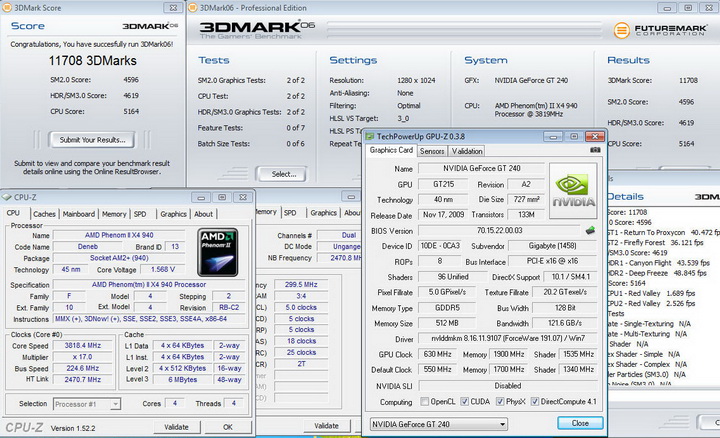
Task: Open the NVIDIA GeForce GT 240 card dropdown
Action: click(x=439, y=424)
